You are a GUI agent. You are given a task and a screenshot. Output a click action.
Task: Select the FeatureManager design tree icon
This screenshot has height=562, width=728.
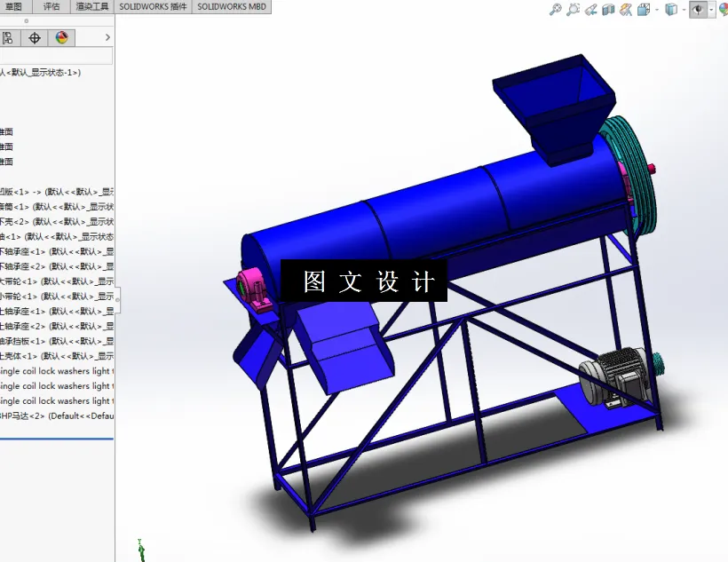[9, 37]
